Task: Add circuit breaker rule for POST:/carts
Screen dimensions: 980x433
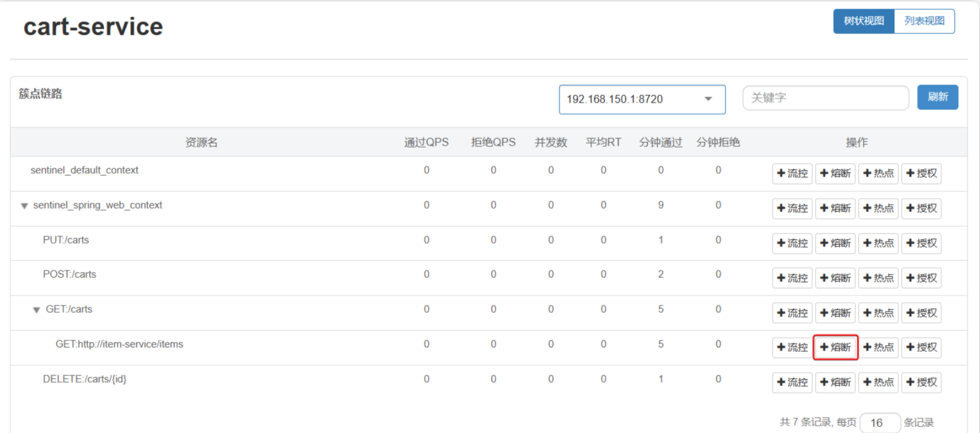Action: tap(835, 278)
